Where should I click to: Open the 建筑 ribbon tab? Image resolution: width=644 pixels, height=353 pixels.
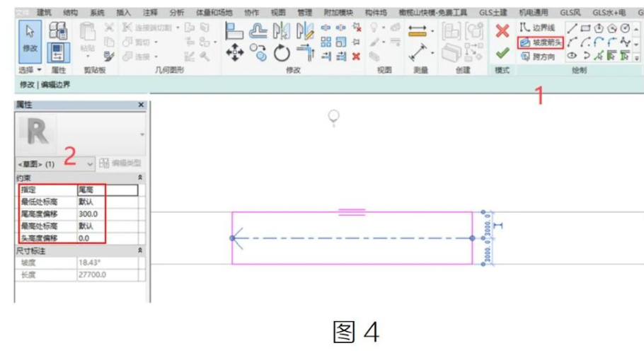44,13
